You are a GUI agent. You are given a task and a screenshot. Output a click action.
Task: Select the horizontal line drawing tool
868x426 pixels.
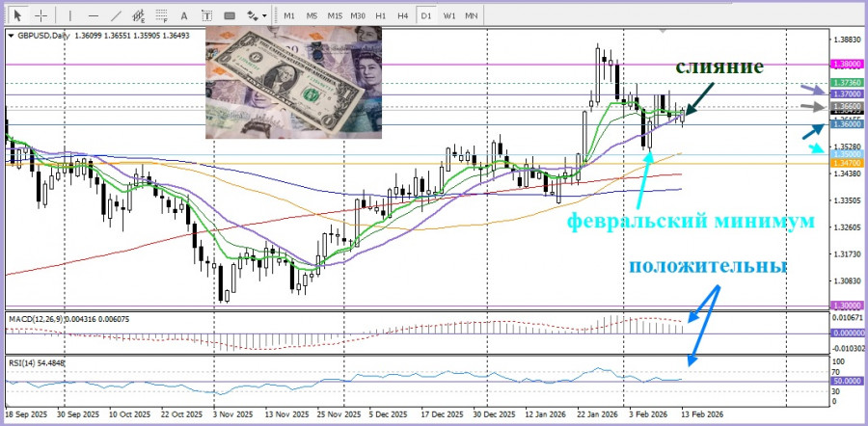pyautogui.click(x=93, y=15)
